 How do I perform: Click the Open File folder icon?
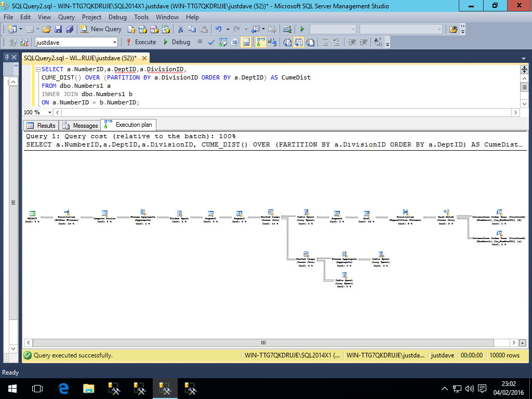pos(47,29)
